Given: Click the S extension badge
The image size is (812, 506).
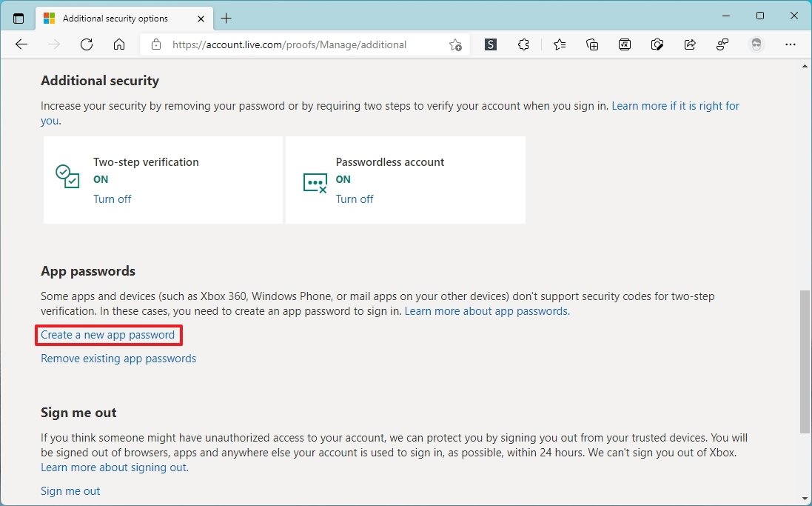Looking at the screenshot, I should 490,44.
